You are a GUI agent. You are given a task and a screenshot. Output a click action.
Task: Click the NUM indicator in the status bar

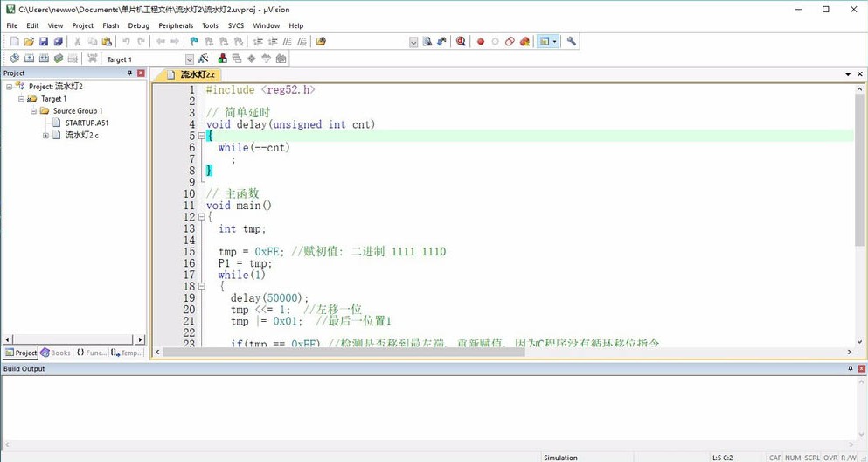point(793,458)
